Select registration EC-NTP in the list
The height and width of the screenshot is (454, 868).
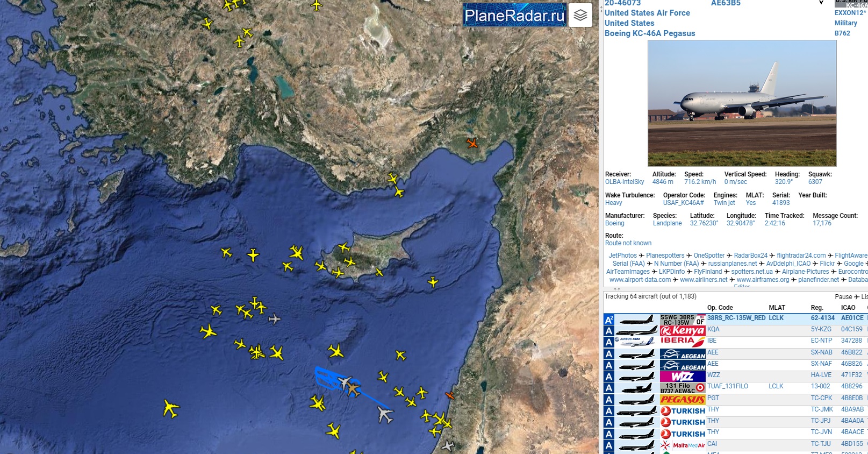click(x=821, y=340)
